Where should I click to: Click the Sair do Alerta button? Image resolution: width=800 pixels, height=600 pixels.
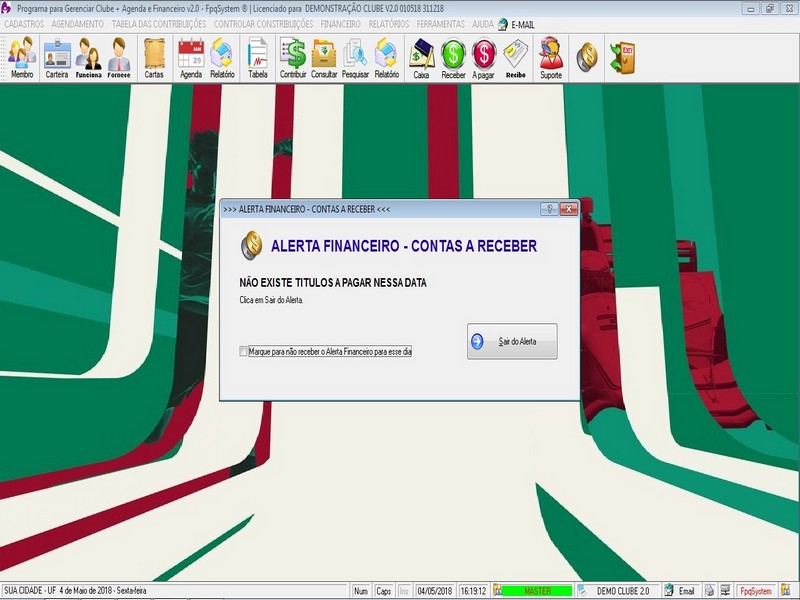click(x=512, y=341)
